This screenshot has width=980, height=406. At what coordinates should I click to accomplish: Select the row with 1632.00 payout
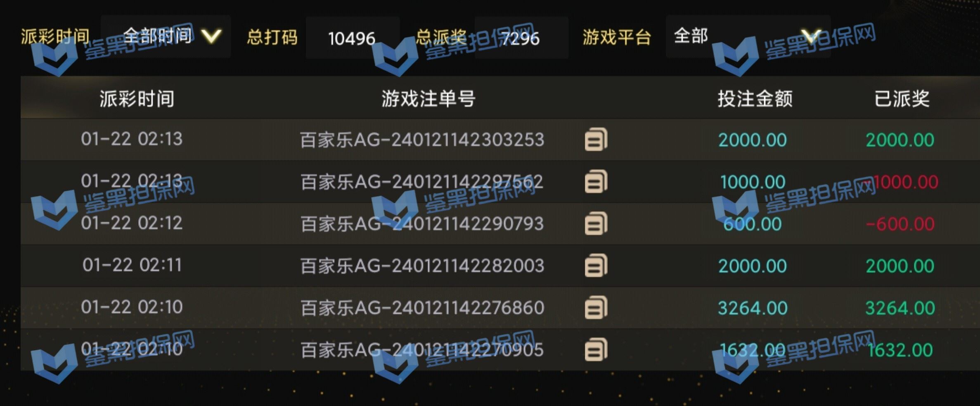[500, 350]
